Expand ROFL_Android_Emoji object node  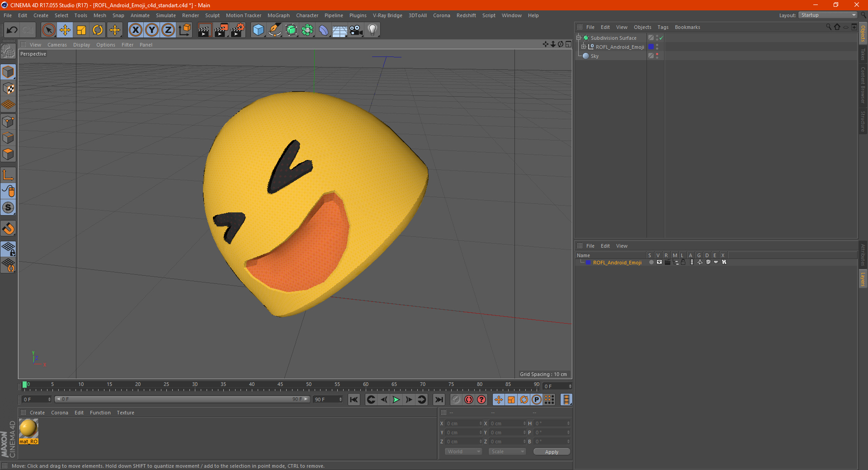click(x=583, y=47)
